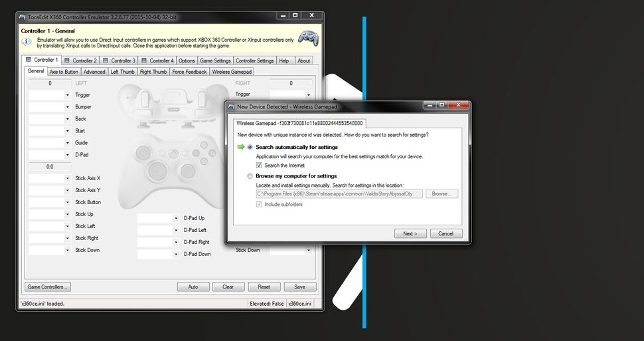Switch to the Controller 1 tab
Screen dimensions: 644x341
41,60
